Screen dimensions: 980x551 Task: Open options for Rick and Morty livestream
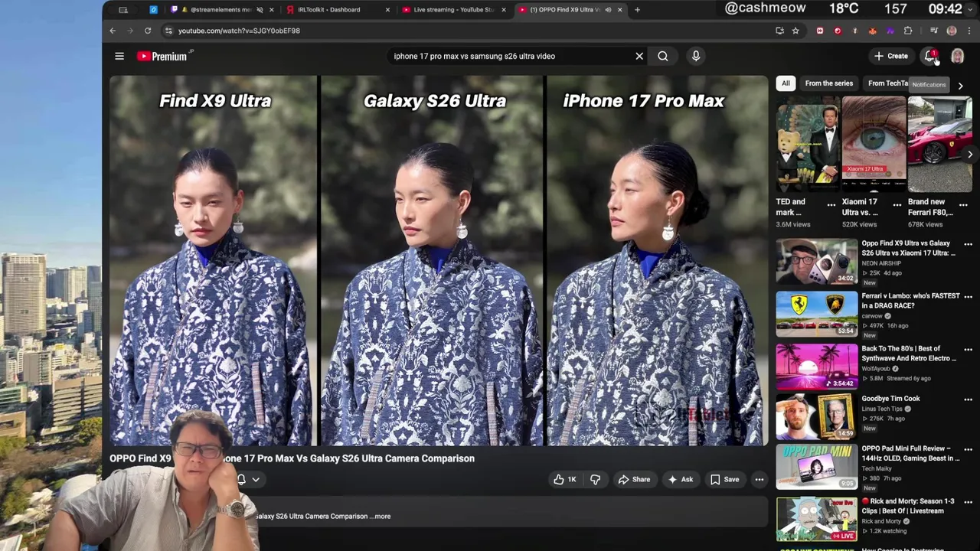pos(968,502)
